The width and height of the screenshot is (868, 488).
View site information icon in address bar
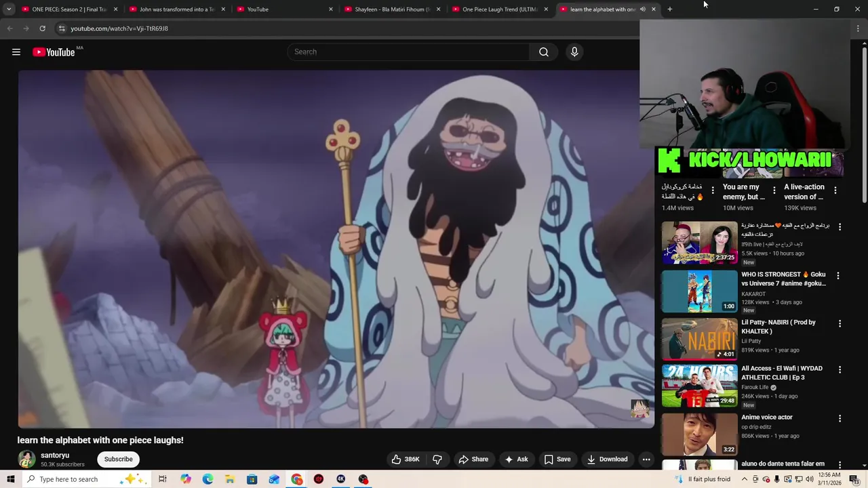pos(62,28)
